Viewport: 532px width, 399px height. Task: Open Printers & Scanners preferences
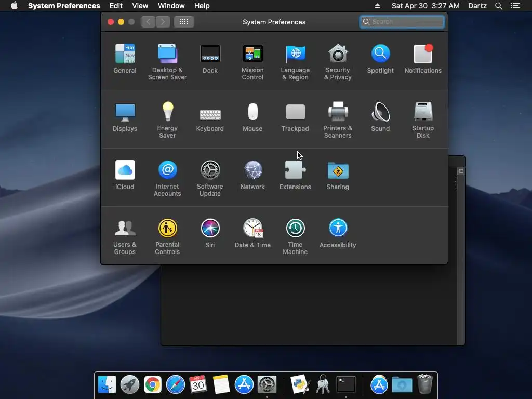pos(338,120)
